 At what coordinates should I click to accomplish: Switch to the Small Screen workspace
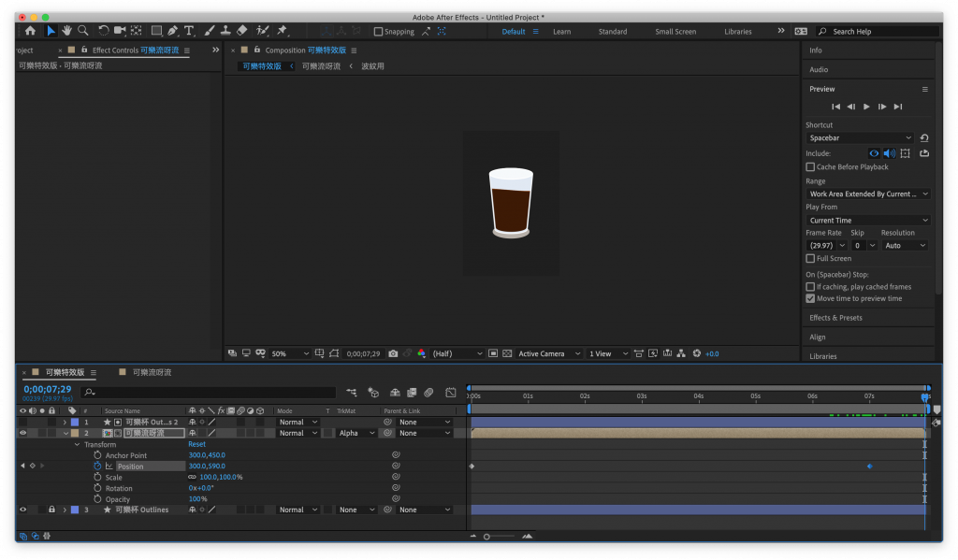click(675, 32)
